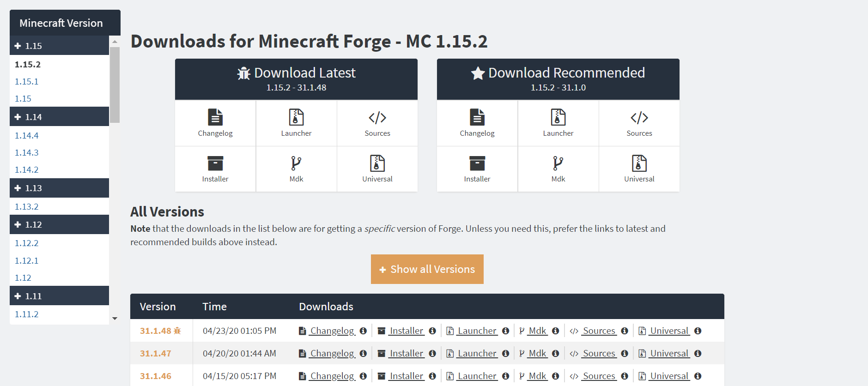Select Minecraft version 1.15.1
Screen dimensions: 868x386
tap(26, 81)
